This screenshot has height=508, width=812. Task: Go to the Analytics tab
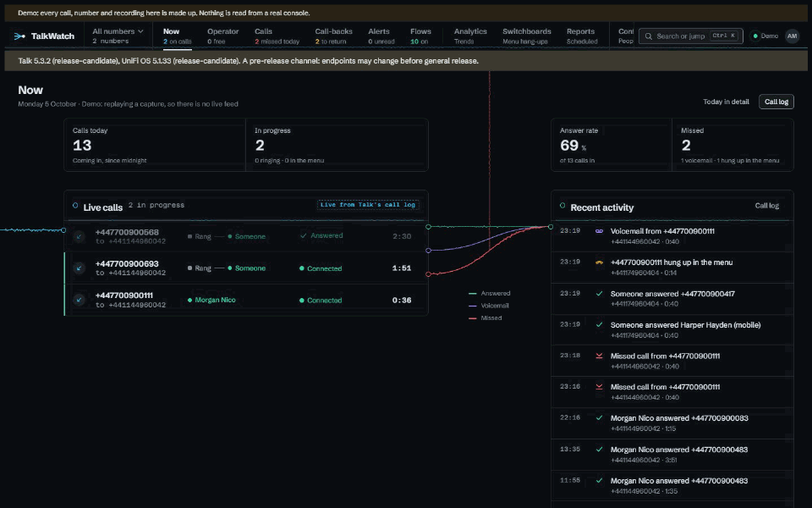(x=470, y=36)
